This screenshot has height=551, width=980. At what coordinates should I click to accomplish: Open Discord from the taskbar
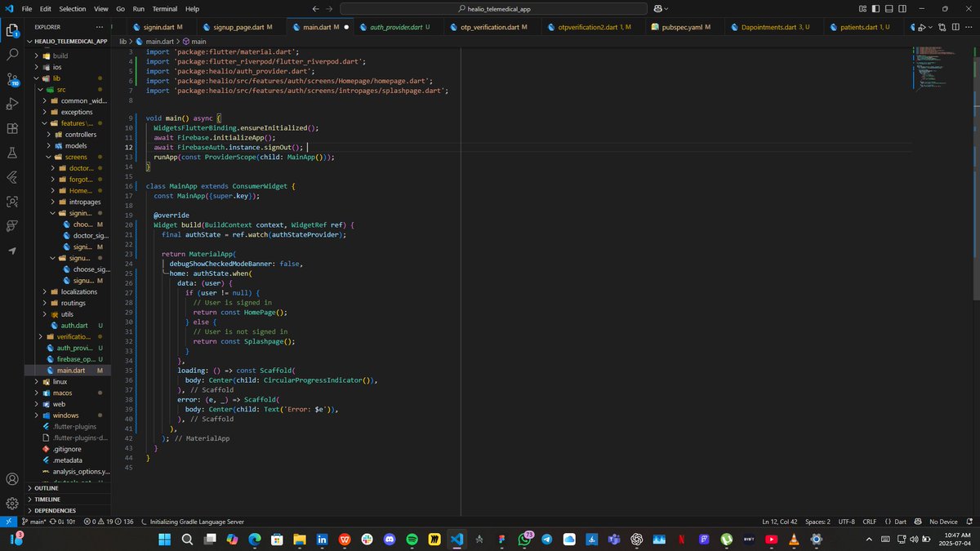click(x=389, y=540)
